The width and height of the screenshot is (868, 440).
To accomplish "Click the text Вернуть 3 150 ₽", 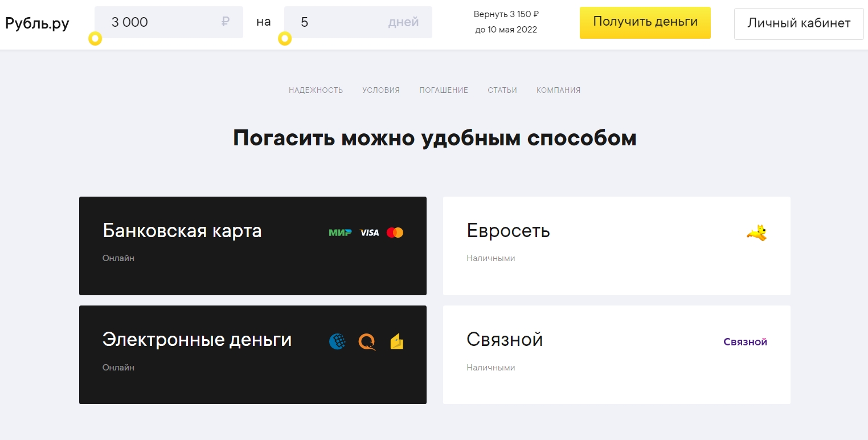I will 506,14.
